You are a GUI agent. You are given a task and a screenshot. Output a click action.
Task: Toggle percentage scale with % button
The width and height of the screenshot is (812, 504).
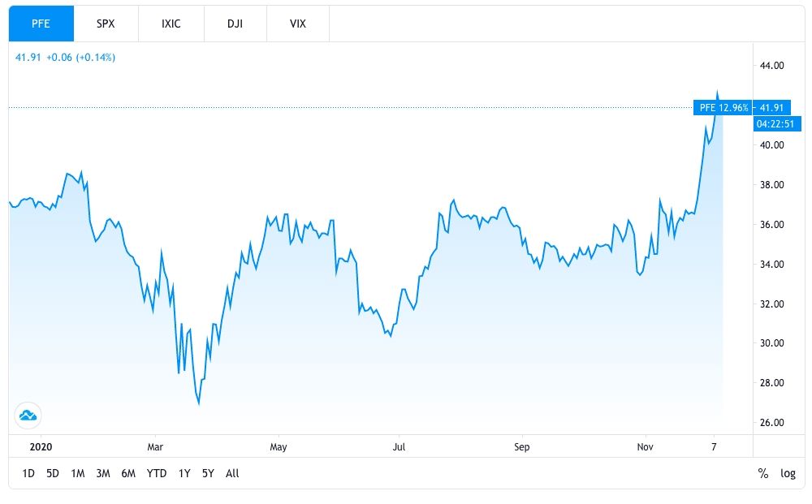pyautogui.click(x=763, y=474)
